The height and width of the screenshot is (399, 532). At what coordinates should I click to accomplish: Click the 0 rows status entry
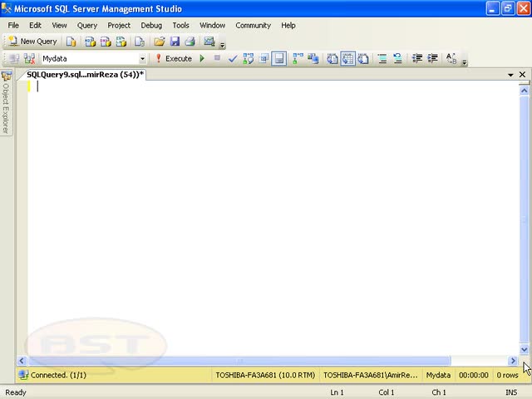point(508,375)
